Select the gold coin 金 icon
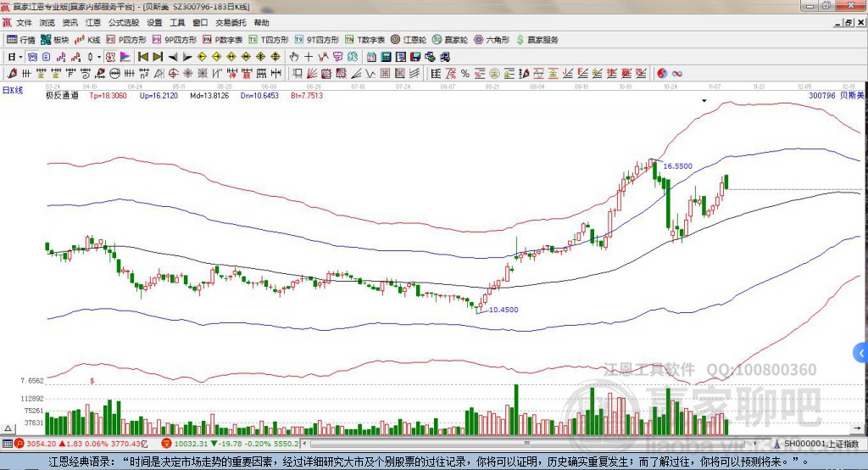The height and width of the screenshot is (470, 868). click(x=494, y=73)
